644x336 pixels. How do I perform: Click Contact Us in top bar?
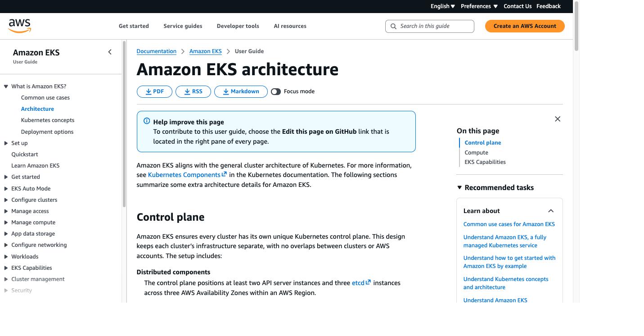coord(518,6)
